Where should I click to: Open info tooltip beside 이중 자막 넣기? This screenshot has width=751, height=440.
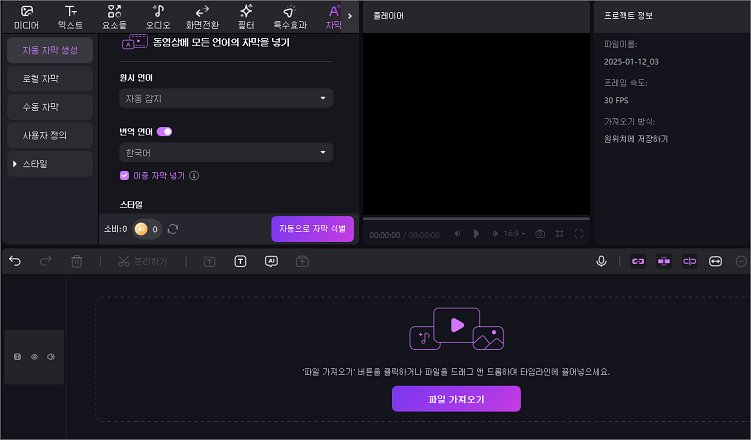pos(194,175)
